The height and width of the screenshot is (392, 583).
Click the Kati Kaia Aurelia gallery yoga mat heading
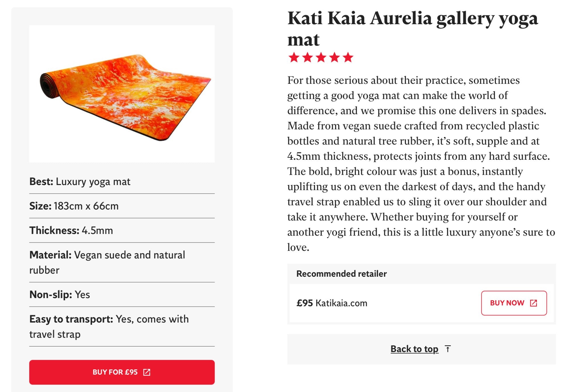412,28
